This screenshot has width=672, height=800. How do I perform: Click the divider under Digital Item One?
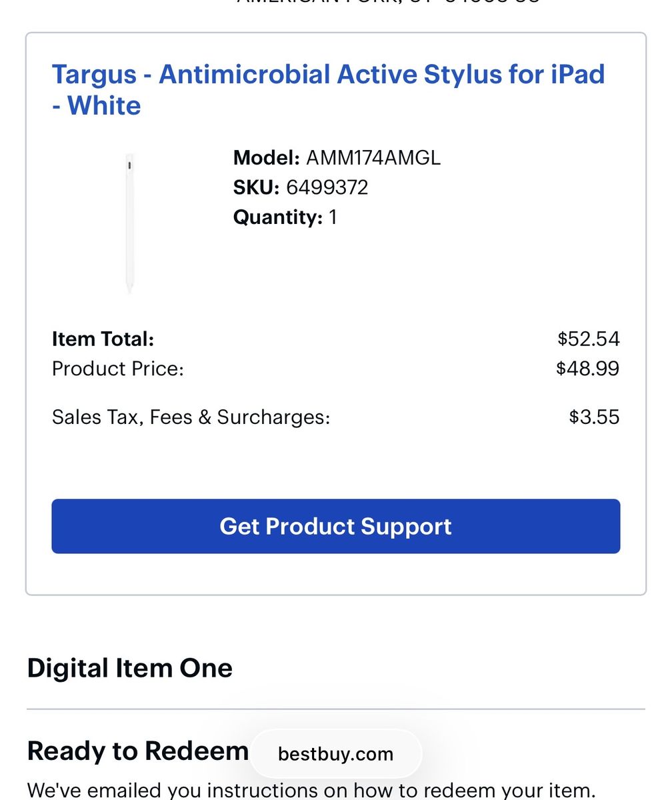335,709
